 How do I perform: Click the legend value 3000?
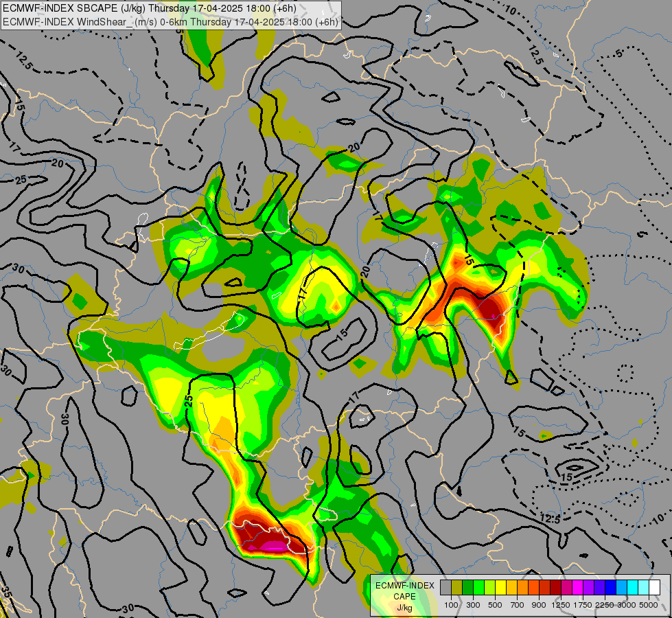tap(627, 605)
